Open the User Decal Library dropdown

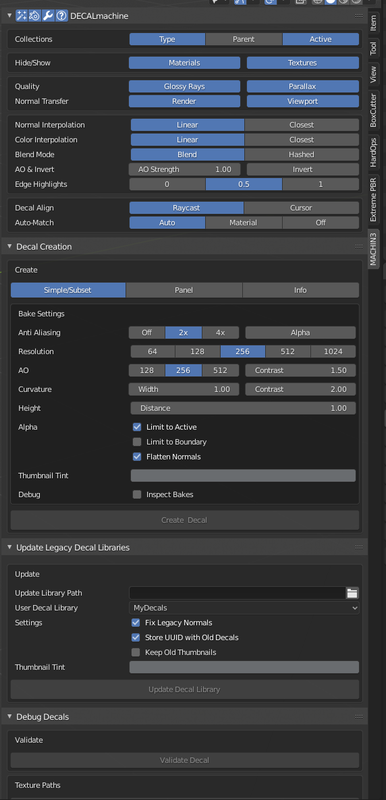(244, 608)
